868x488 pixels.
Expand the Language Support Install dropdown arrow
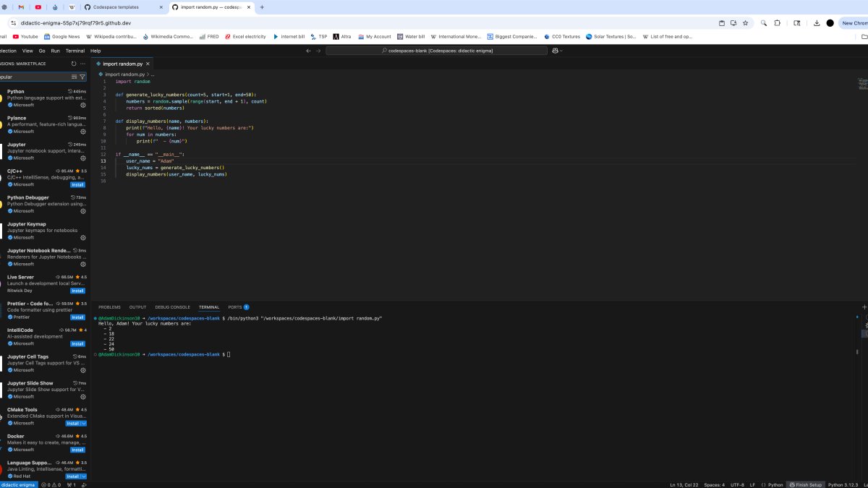(x=84, y=476)
